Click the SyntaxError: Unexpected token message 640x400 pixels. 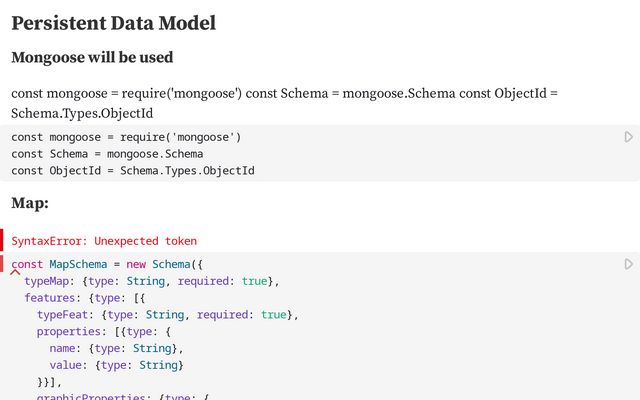[x=104, y=241]
